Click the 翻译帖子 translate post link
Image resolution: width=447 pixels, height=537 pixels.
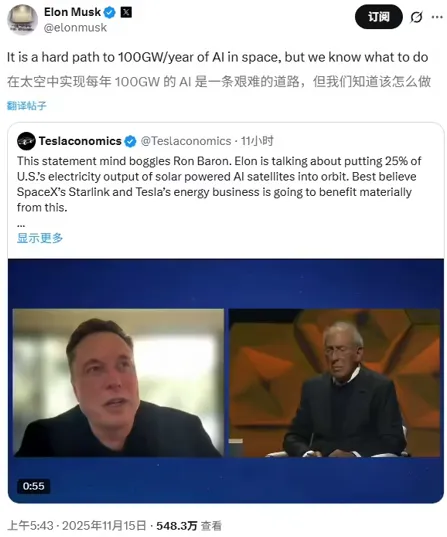[x=26, y=106]
